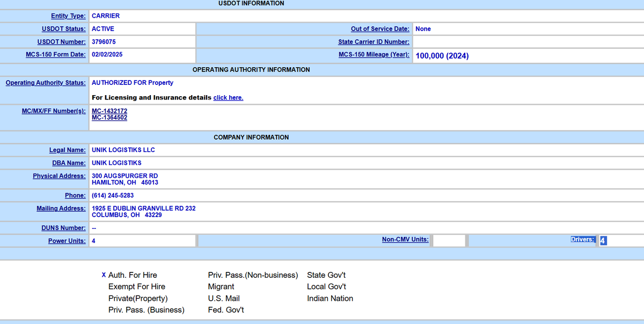The width and height of the screenshot is (644, 324).
Task: Open docket number MC-1364502
Action: 109,117
